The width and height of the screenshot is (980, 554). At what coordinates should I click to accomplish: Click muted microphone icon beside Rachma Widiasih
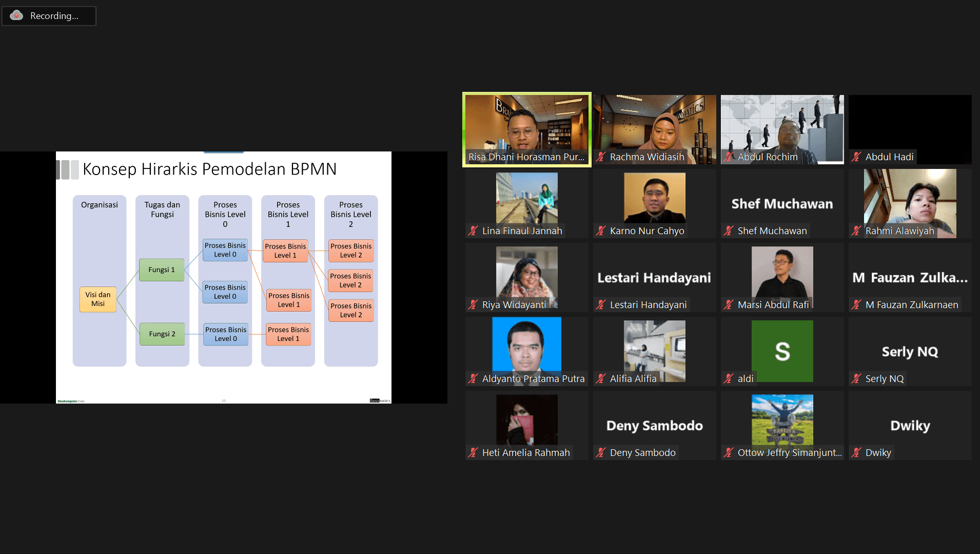[601, 157]
